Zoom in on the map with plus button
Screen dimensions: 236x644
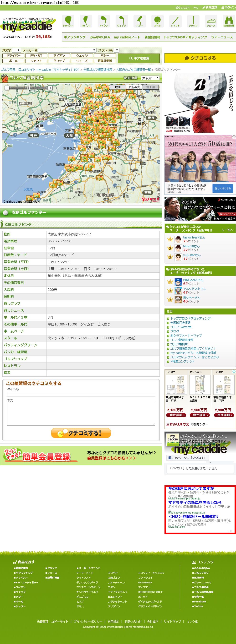coord(50,88)
